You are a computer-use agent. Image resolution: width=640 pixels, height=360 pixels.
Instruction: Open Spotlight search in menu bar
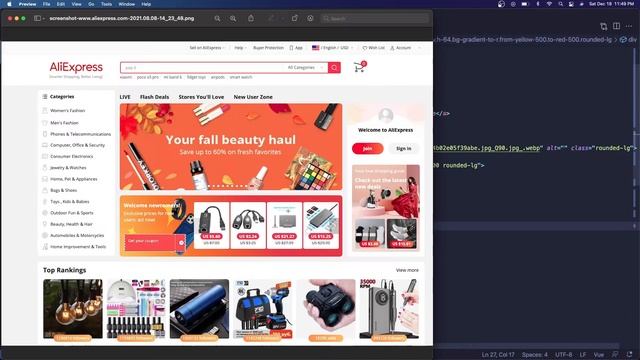tap(561, 4)
